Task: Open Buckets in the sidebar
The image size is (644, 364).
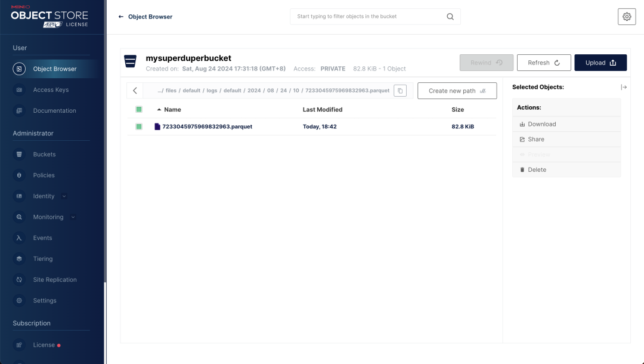Action: (x=44, y=154)
